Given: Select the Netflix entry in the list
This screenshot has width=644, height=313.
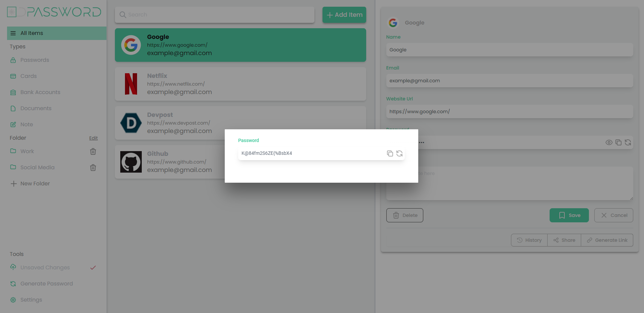Looking at the screenshot, I should pos(241,84).
